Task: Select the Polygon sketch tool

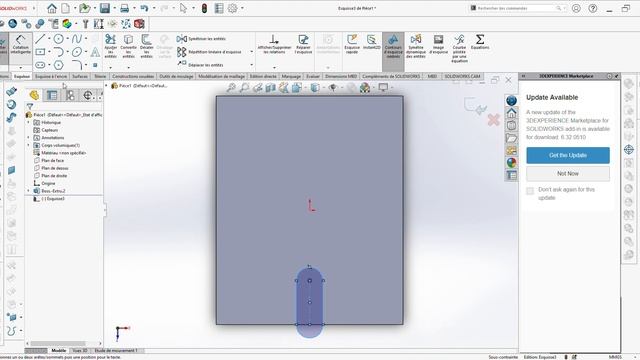Action: click(x=59, y=65)
